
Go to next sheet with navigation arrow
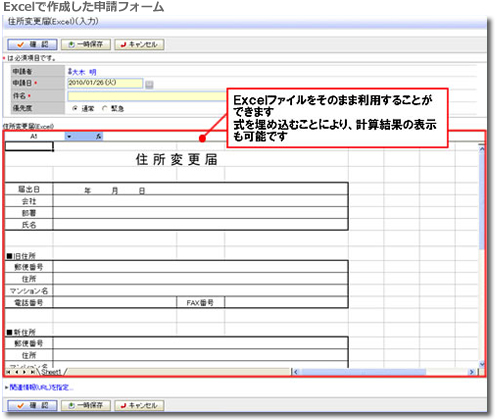tap(24, 372)
